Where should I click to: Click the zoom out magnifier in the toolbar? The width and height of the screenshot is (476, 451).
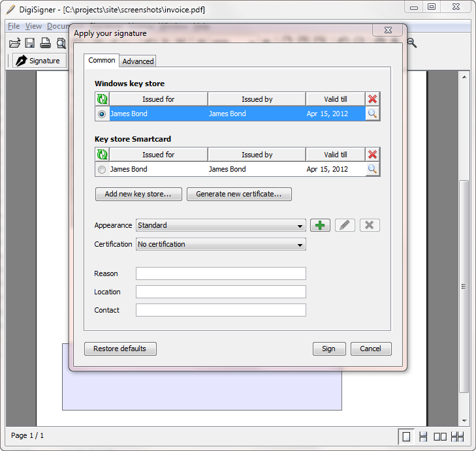point(411,43)
